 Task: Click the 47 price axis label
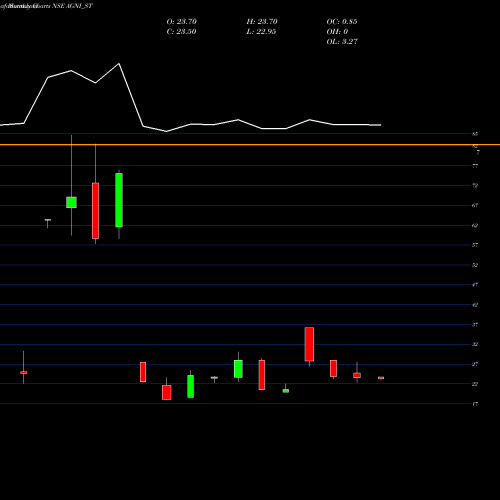pos(475,285)
